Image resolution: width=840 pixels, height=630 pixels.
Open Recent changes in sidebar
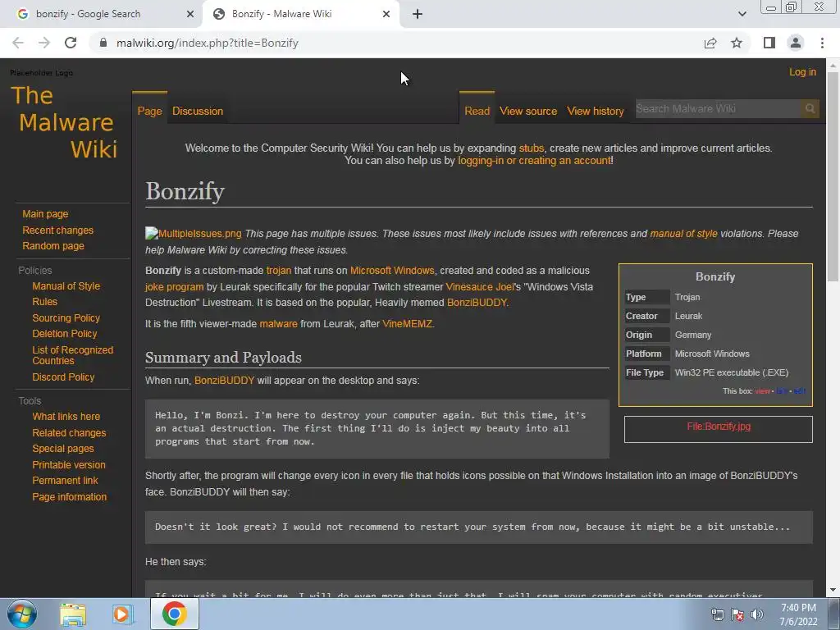coord(58,230)
